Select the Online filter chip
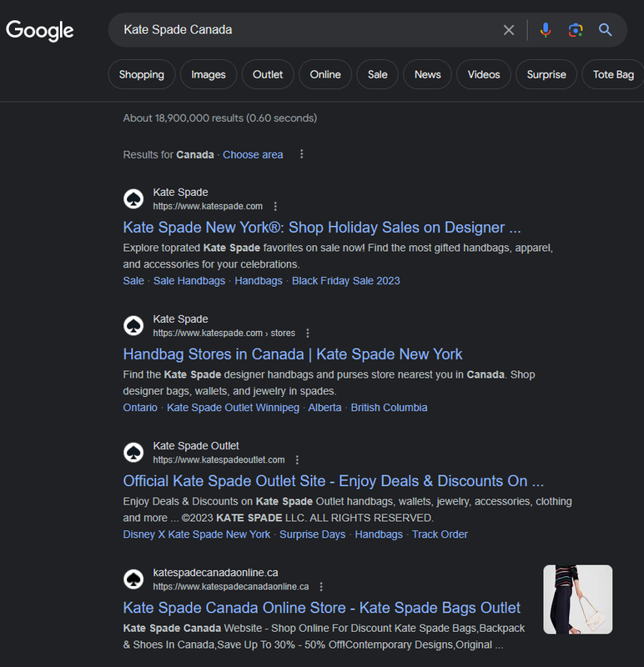The height and width of the screenshot is (667, 644). click(x=325, y=74)
